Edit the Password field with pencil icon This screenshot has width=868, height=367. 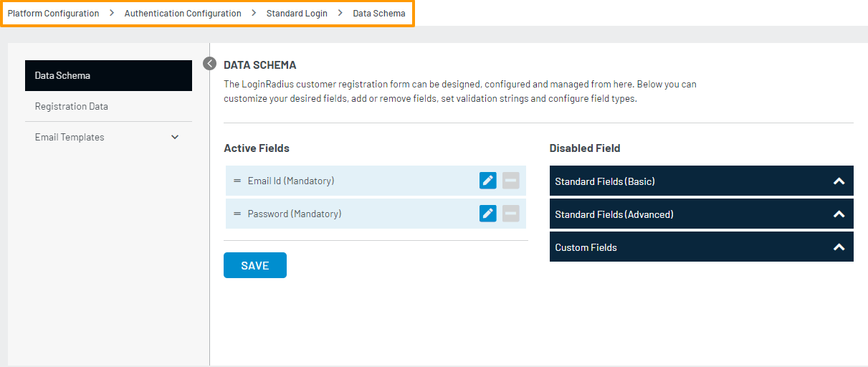[x=487, y=214]
